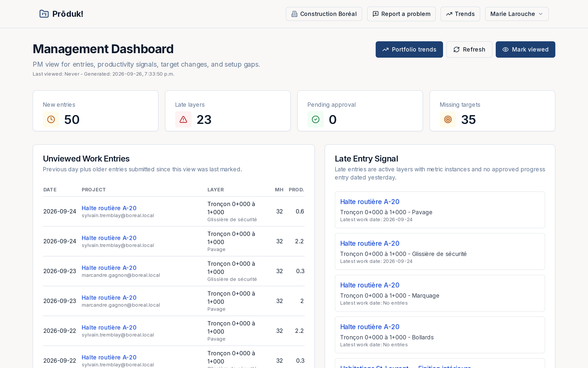The width and height of the screenshot is (588, 368).
Task: Open Portfolio trends
Action: click(409, 50)
